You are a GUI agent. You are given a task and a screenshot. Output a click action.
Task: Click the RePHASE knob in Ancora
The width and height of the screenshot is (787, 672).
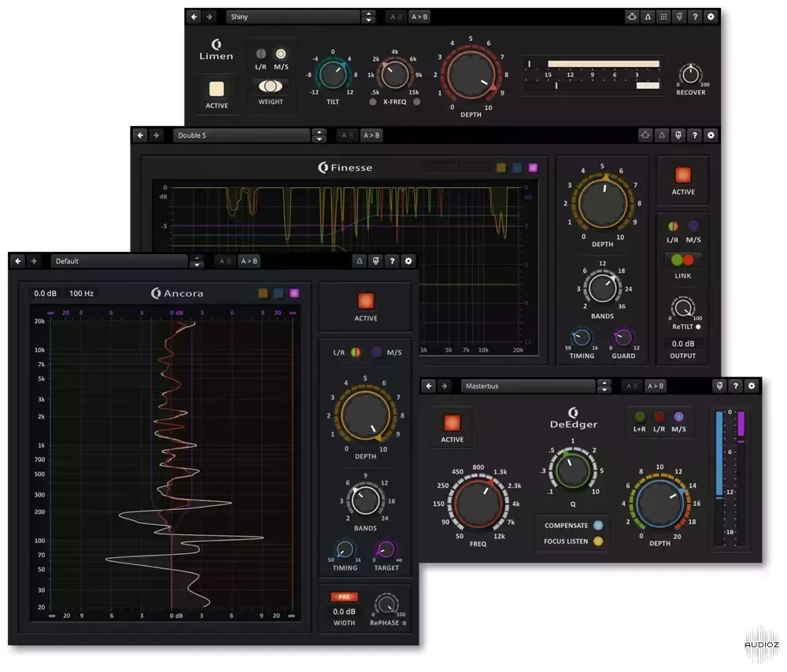pyautogui.click(x=386, y=604)
